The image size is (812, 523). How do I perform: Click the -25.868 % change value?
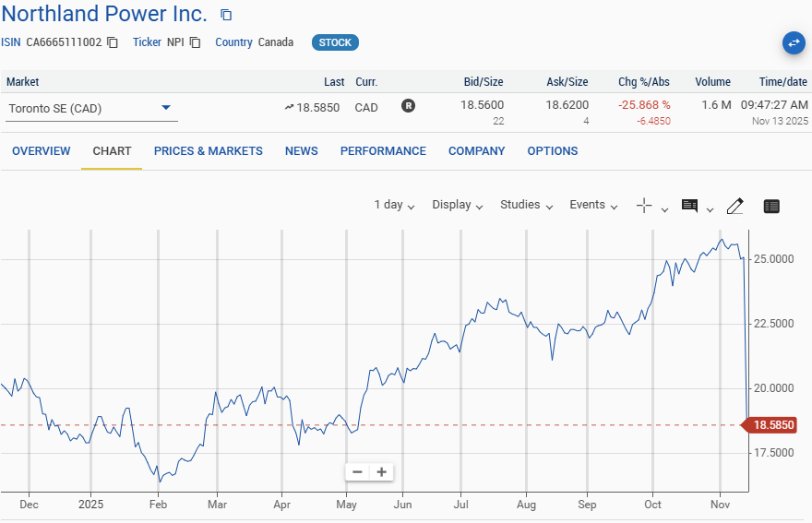click(644, 105)
